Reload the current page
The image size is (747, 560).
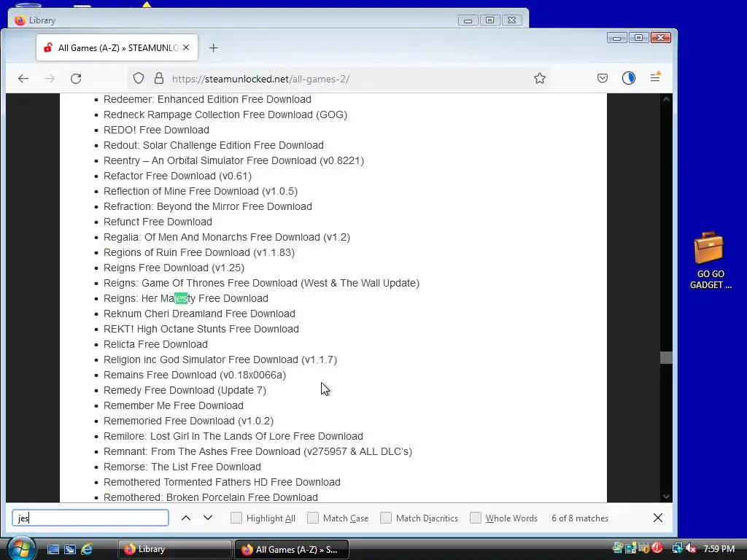click(76, 79)
